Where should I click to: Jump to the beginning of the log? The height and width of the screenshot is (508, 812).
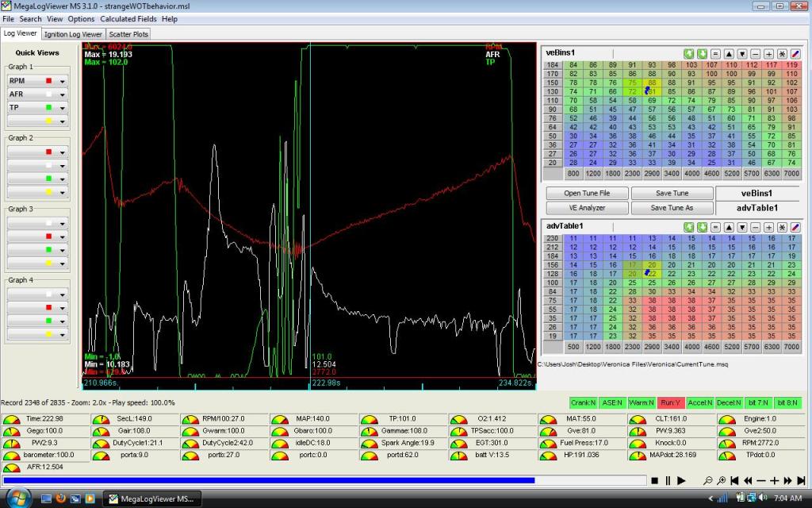click(x=735, y=480)
